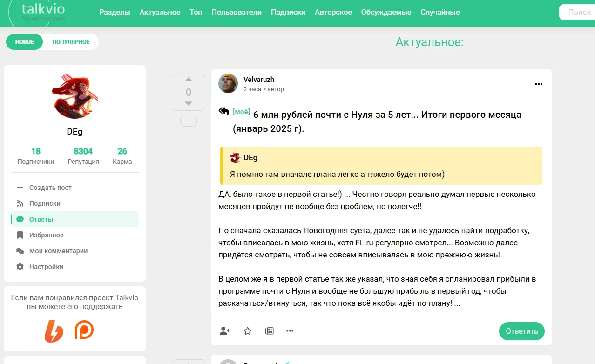
Task: Click the green Ответить button
Action: click(522, 331)
